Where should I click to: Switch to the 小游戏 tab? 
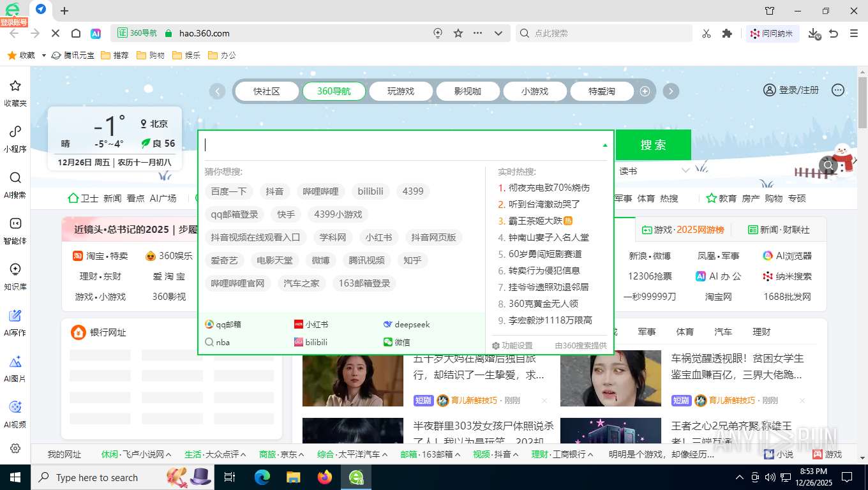(535, 91)
